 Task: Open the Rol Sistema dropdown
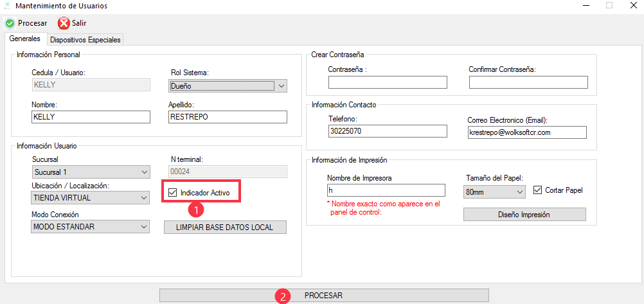[x=228, y=85]
